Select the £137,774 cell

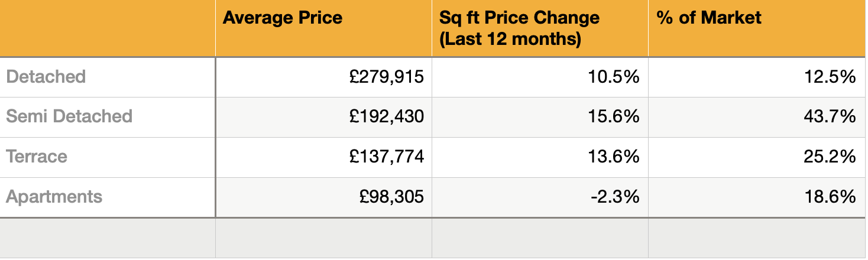323,157
